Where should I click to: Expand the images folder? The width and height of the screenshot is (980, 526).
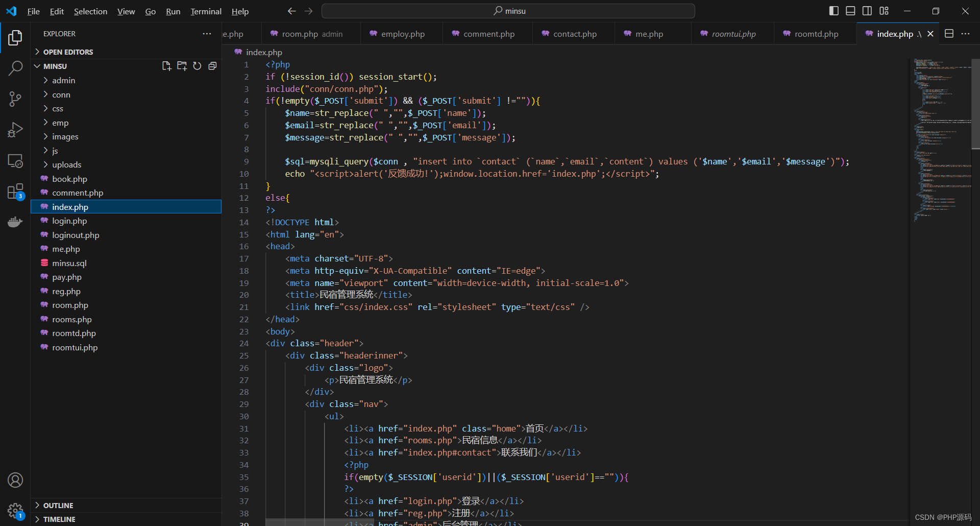pos(126,136)
